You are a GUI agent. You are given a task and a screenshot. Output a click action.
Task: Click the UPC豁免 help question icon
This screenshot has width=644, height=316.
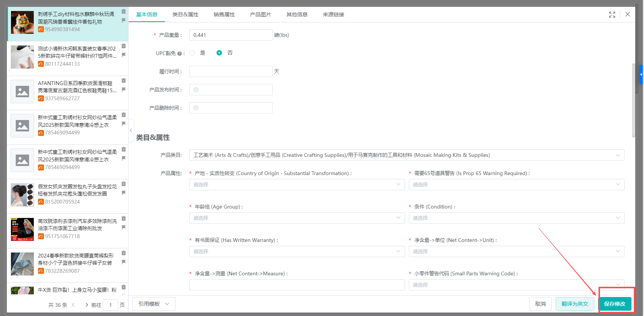pyautogui.click(x=179, y=54)
